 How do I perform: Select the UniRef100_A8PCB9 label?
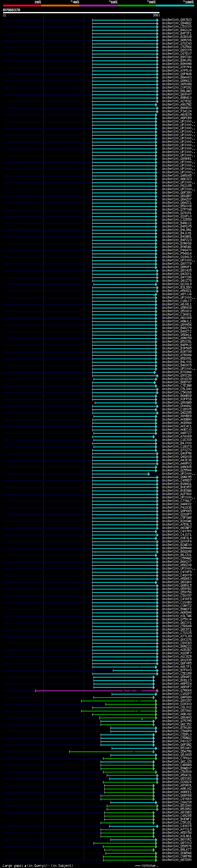pyautogui.click(x=177, y=118)
